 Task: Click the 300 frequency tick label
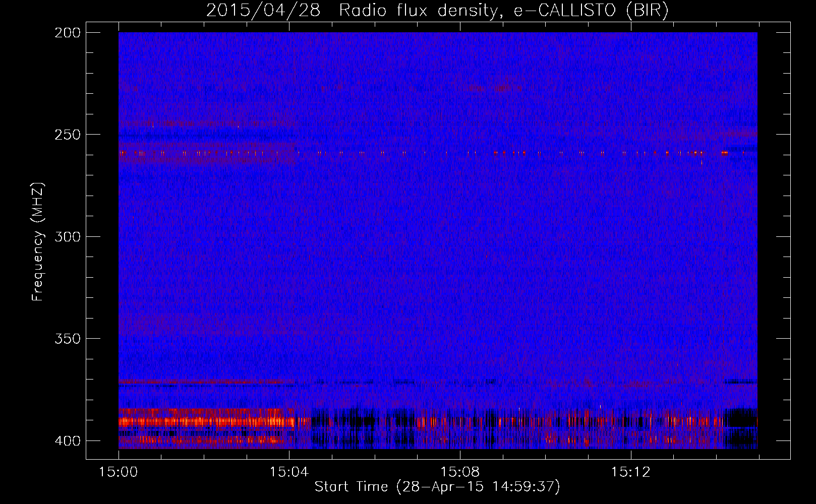(68, 236)
